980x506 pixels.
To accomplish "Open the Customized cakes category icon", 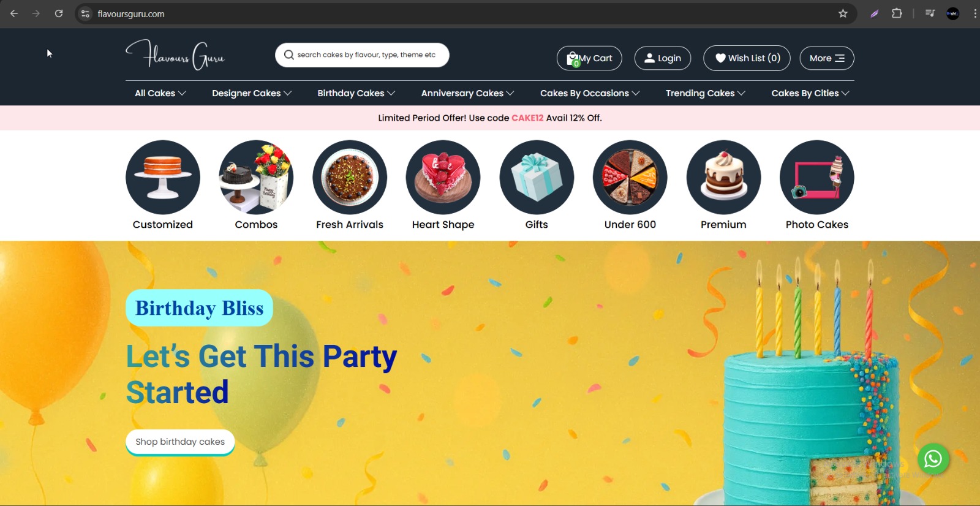I will [x=163, y=177].
